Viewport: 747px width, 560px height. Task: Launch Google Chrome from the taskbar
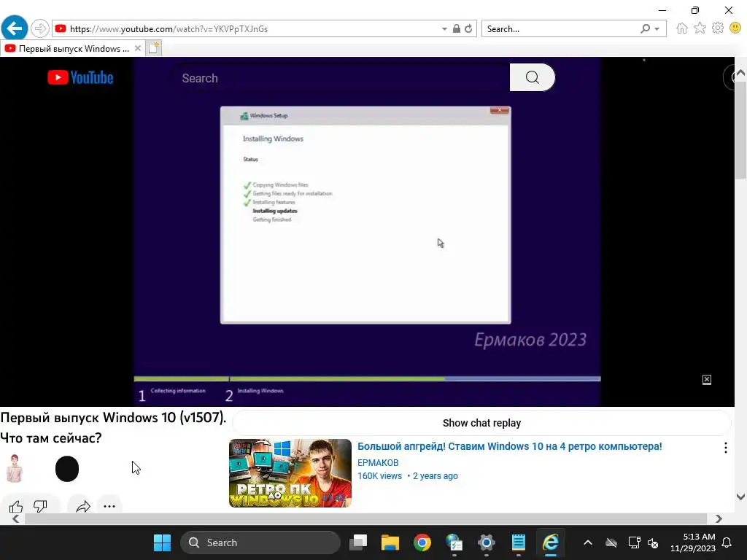pyautogui.click(x=422, y=542)
